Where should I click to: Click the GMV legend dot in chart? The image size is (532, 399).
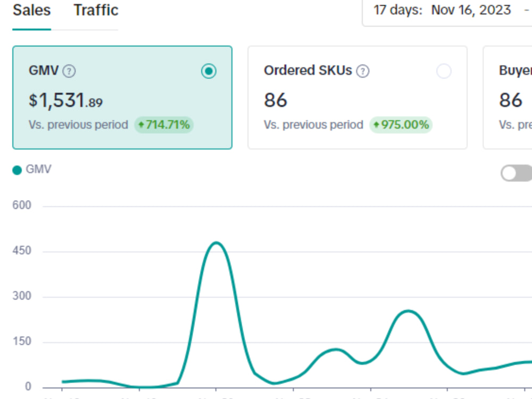click(x=17, y=170)
